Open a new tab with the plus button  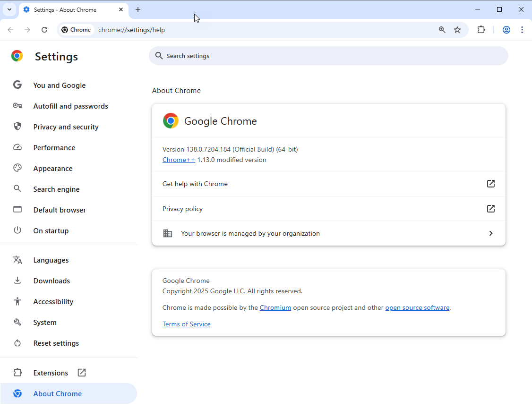coord(138,9)
